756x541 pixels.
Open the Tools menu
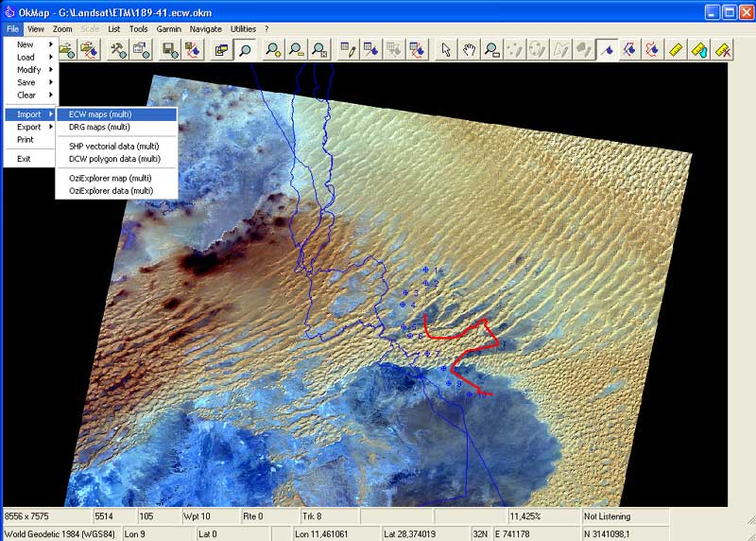point(138,29)
